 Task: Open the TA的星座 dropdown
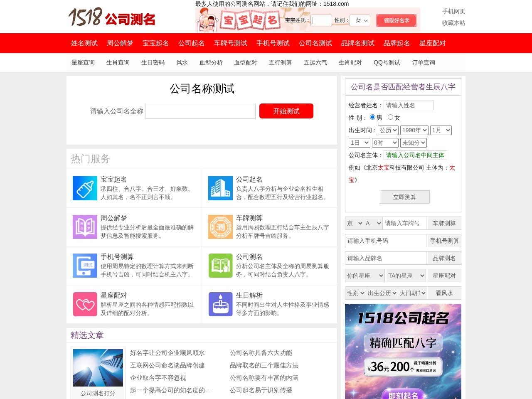click(405, 276)
